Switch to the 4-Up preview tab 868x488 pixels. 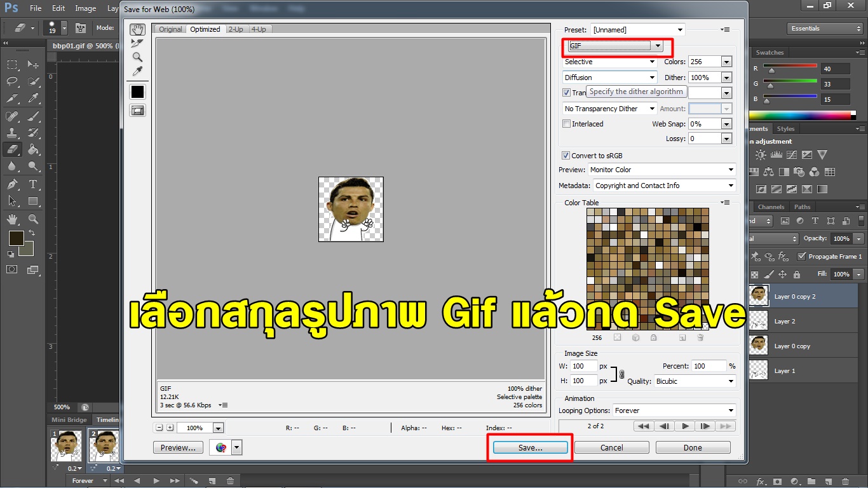click(259, 29)
